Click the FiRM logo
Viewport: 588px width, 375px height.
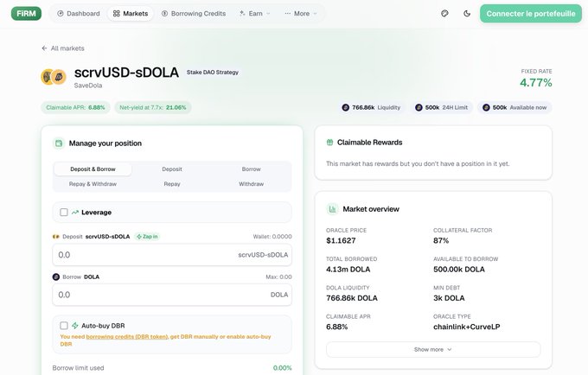(x=26, y=14)
